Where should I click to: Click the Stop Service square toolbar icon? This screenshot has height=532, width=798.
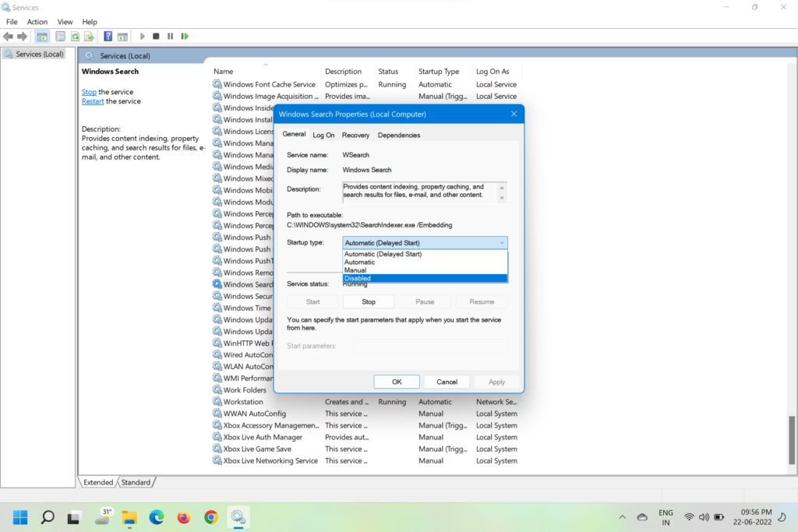point(157,37)
